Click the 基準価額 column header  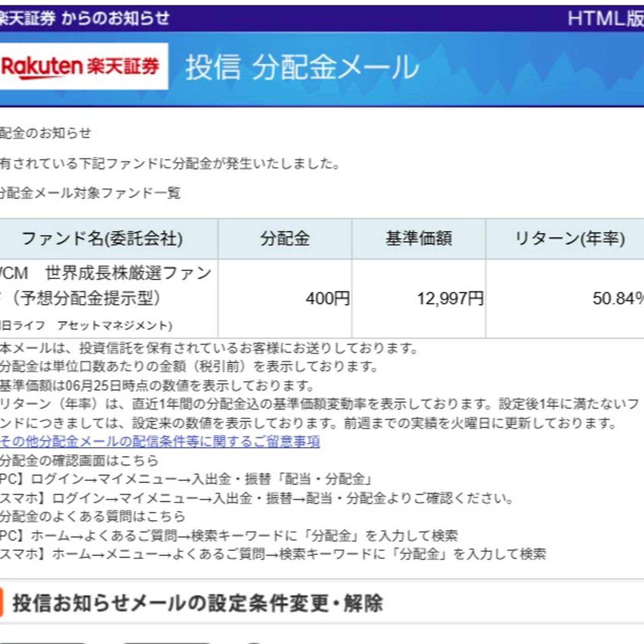point(419,238)
